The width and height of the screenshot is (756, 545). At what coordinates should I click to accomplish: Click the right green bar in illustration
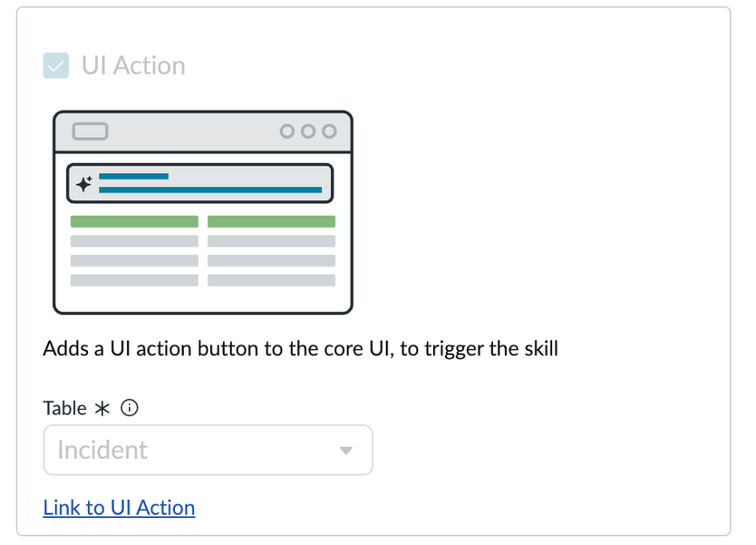click(x=271, y=221)
